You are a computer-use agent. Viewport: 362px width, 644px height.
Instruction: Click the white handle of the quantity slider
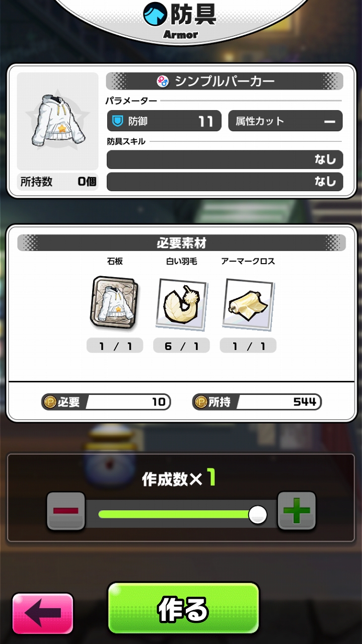pos(258,514)
